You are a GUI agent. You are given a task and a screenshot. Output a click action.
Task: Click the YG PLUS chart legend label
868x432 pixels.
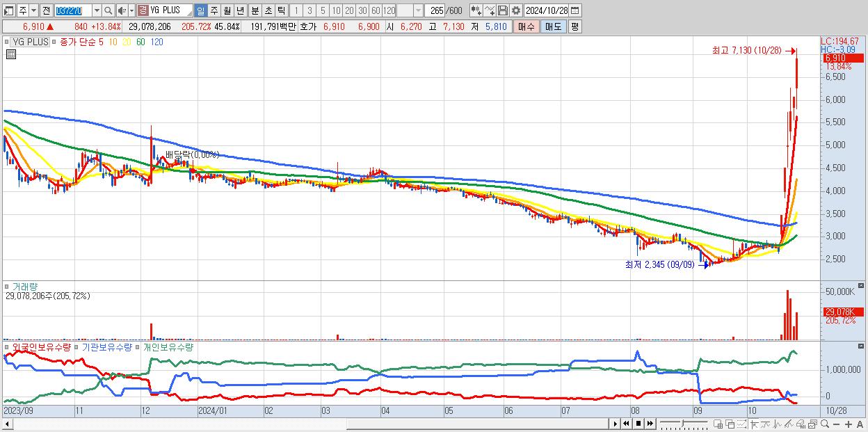coord(31,42)
